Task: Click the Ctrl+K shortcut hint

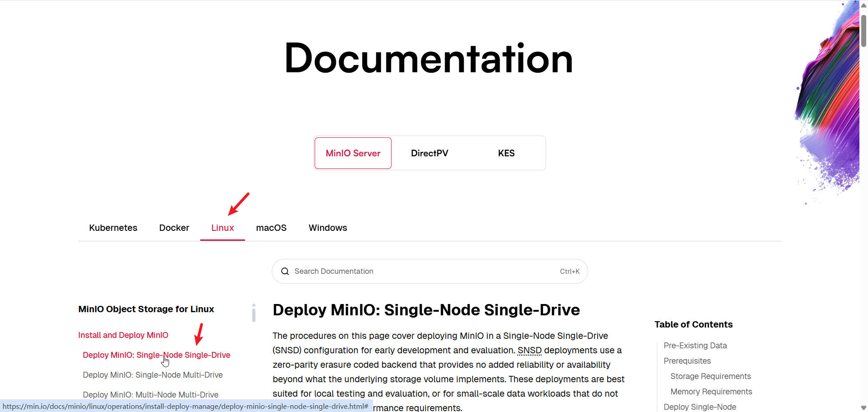Action: pos(570,272)
